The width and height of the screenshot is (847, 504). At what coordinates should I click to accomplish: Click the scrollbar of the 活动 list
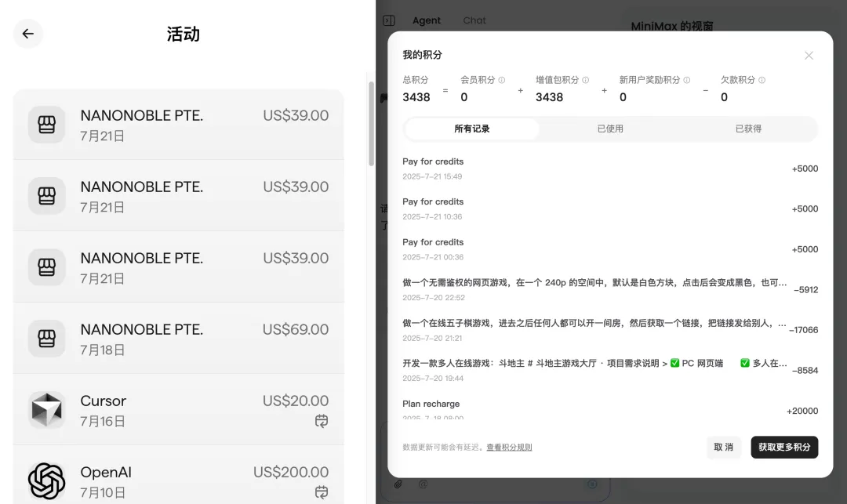371,124
